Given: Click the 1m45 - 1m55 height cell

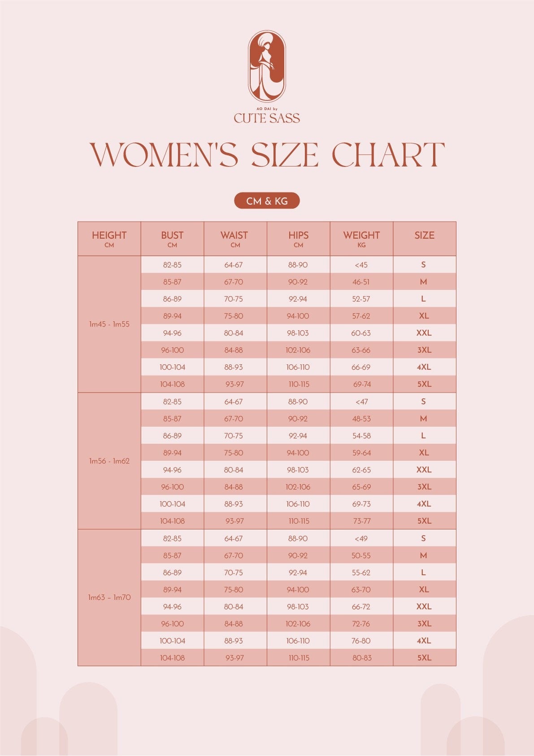Looking at the screenshot, I should pos(109,324).
